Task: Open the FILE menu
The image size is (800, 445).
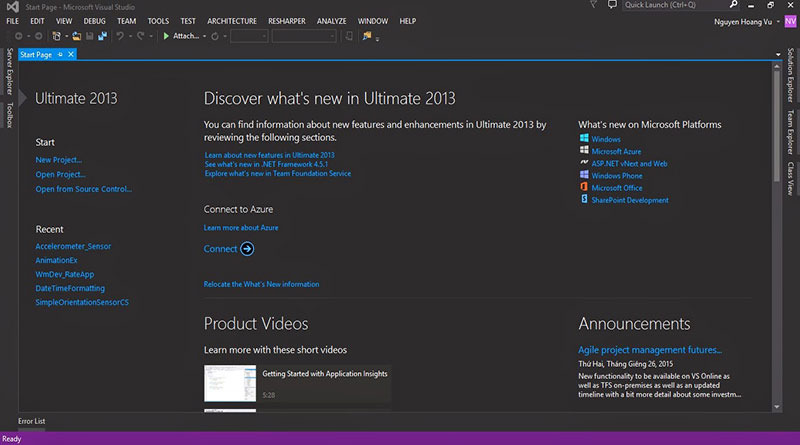Action: pyautogui.click(x=13, y=21)
